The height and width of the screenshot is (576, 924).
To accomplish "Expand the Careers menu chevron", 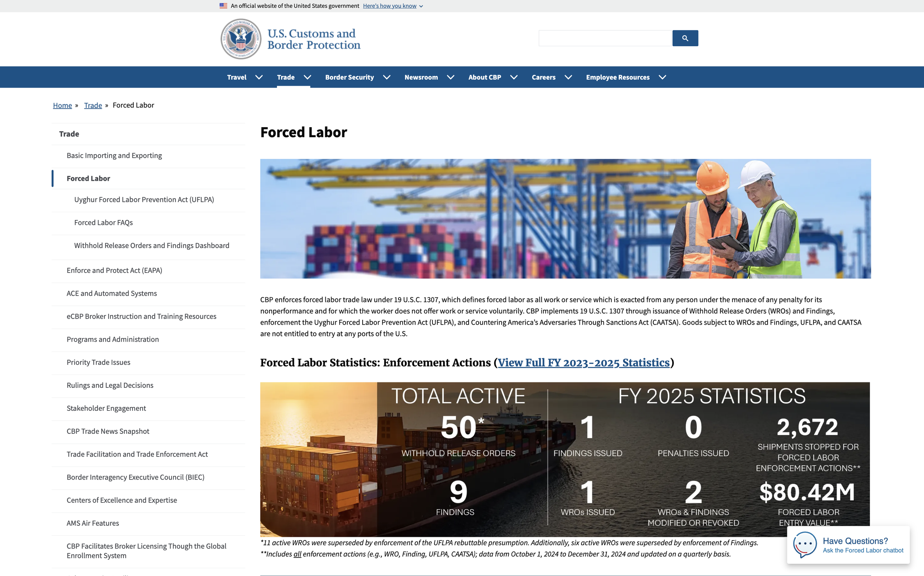I will coord(568,77).
